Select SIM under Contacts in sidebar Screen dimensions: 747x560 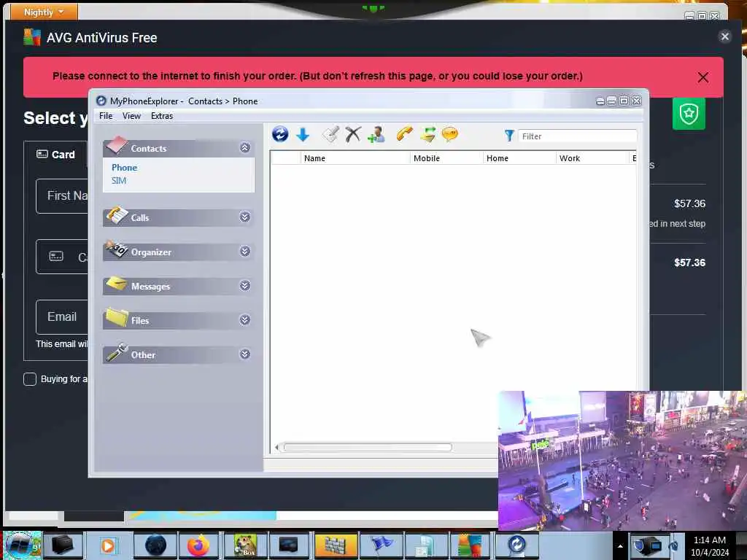[x=119, y=181]
